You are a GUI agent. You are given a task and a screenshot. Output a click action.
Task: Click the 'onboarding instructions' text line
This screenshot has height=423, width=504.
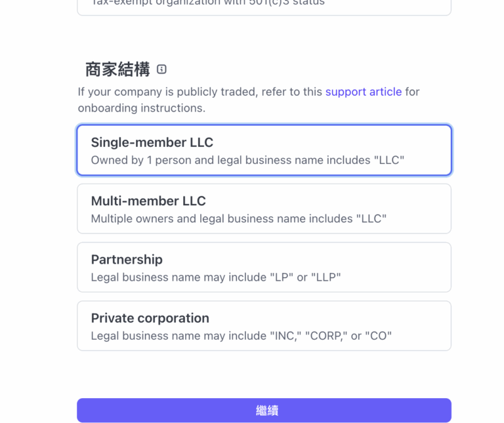[141, 108]
